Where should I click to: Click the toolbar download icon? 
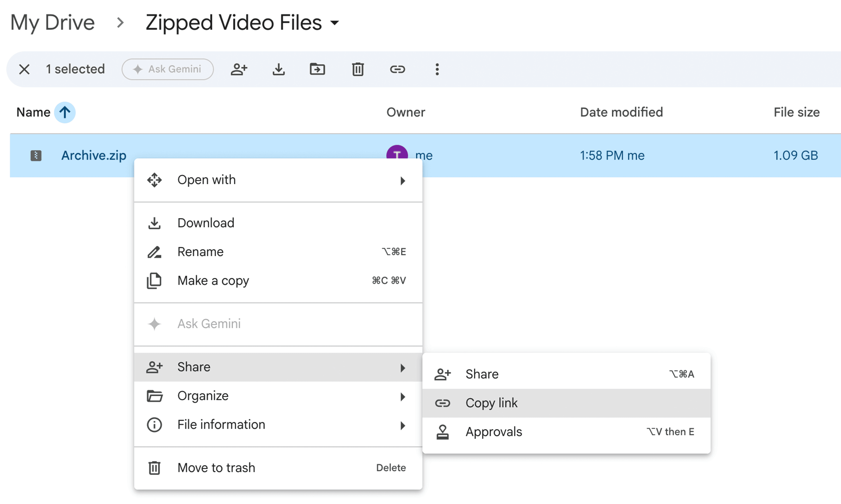pos(279,69)
